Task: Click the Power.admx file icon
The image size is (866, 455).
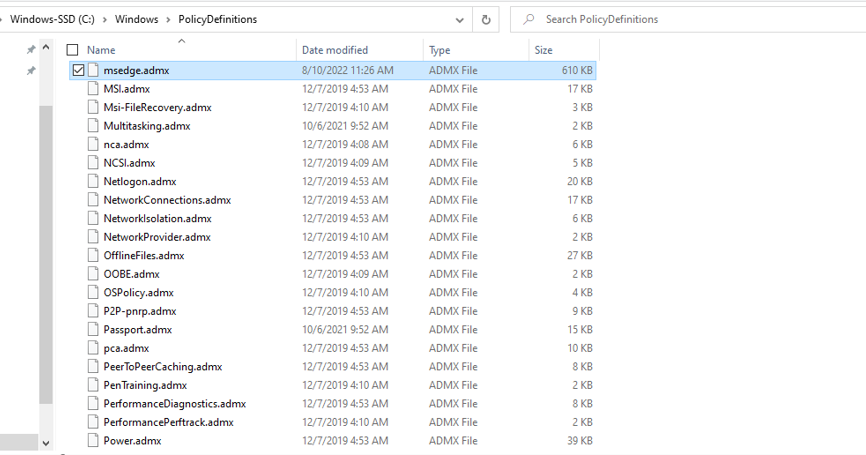Action: (94, 440)
